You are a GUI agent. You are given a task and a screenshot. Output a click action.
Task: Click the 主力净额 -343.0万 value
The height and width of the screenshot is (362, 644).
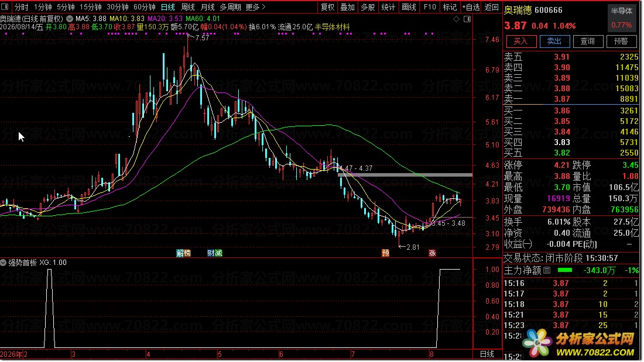click(600, 270)
